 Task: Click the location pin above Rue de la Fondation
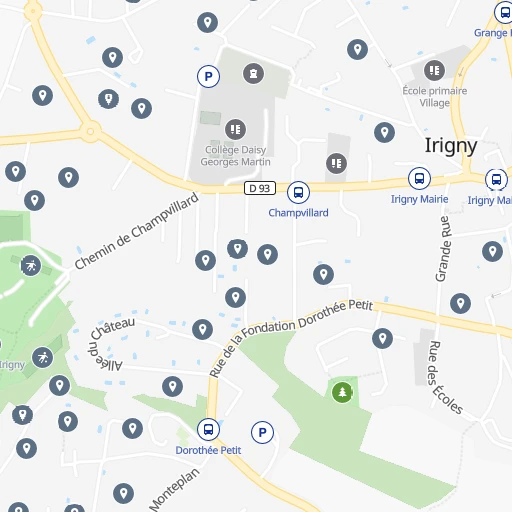tap(236, 297)
